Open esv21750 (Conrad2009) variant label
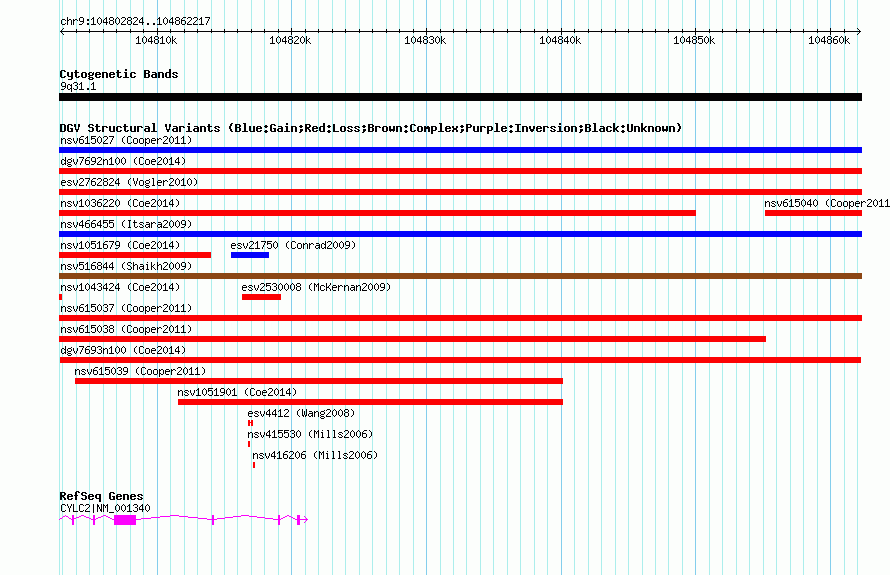 293,245
